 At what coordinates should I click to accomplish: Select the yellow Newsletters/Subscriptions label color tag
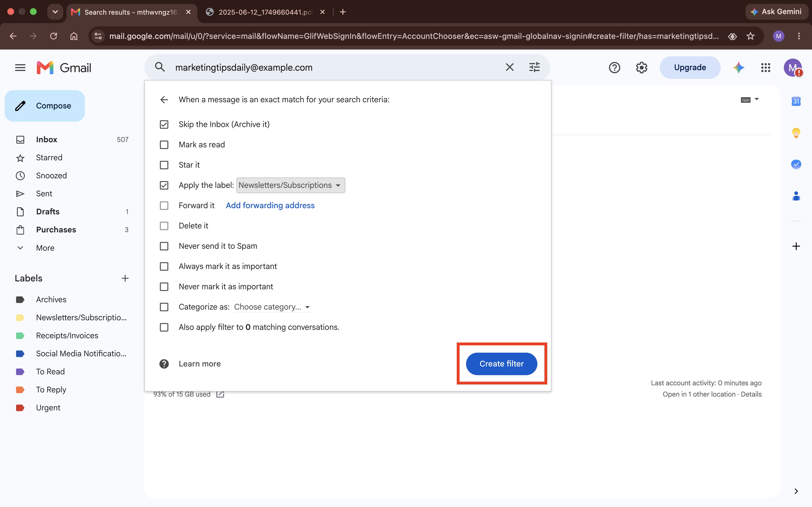pyautogui.click(x=20, y=317)
